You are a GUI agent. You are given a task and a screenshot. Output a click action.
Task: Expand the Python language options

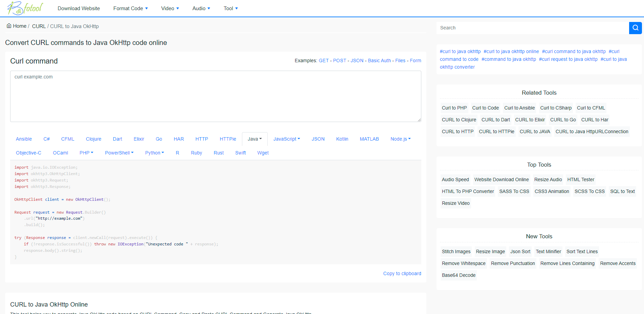pos(154,153)
